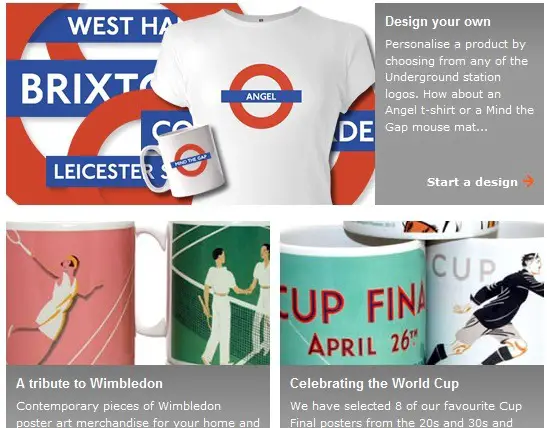Open A tribute to Wimbledon heading
The image size is (547, 428).
pos(89,383)
